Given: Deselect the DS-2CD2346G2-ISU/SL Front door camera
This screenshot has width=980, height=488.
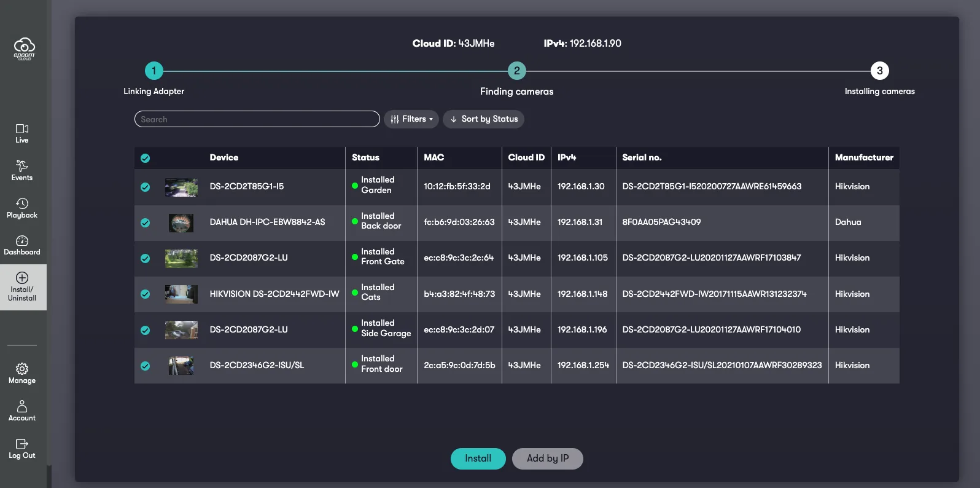Looking at the screenshot, I should click(x=145, y=366).
